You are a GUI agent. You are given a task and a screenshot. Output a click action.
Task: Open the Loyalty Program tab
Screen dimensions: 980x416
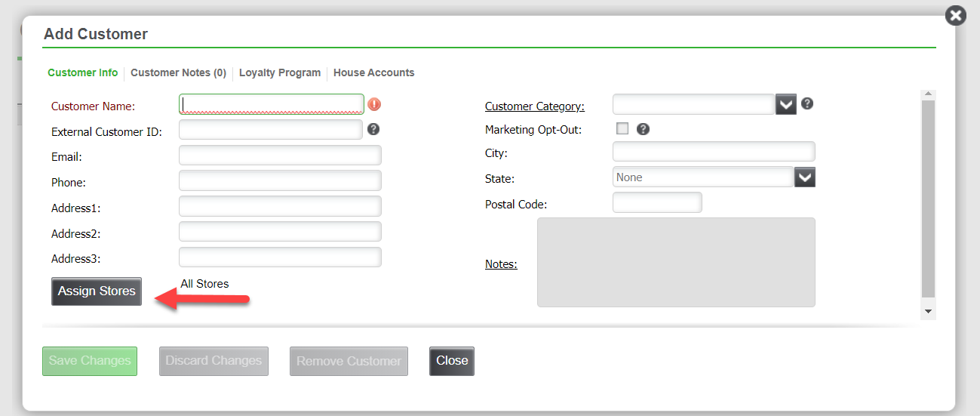tap(280, 72)
